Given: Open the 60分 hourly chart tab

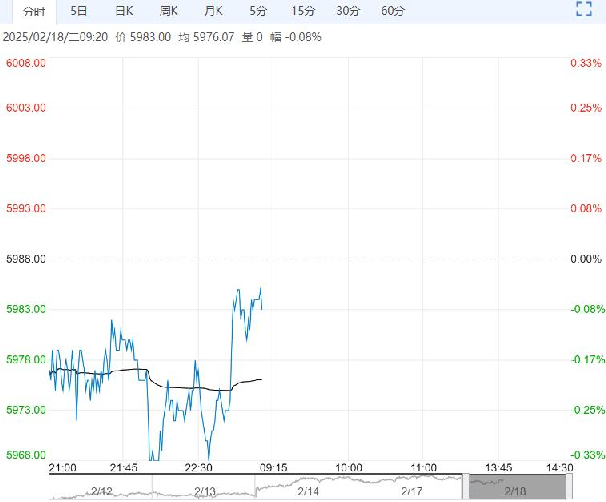Looking at the screenshot, I should 393,11.
